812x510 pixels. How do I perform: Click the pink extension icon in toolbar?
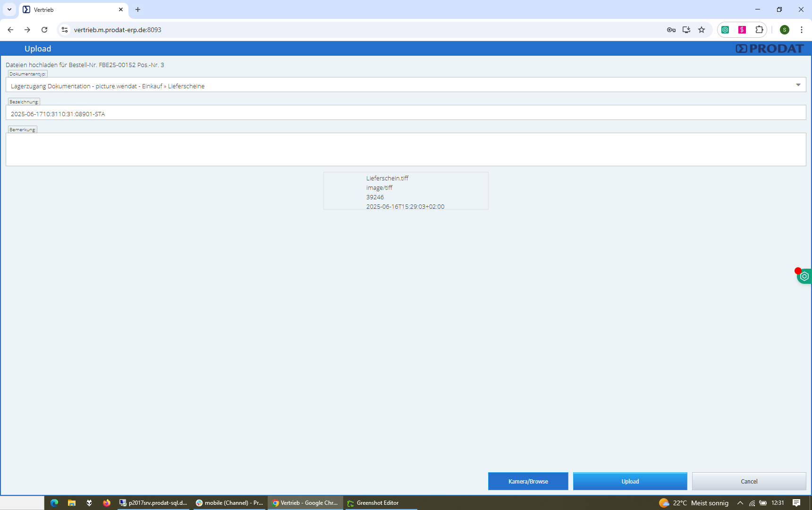pyautogui.click(x=742, y=30)
